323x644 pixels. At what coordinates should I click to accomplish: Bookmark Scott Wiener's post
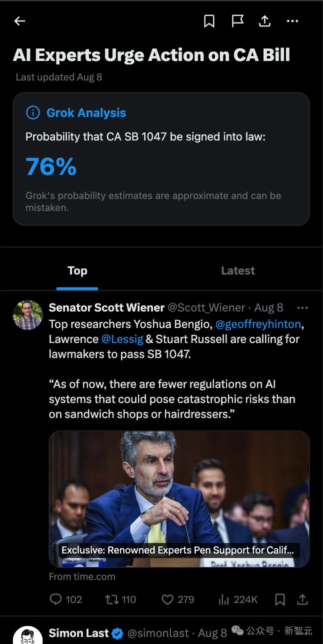(280, 599)
